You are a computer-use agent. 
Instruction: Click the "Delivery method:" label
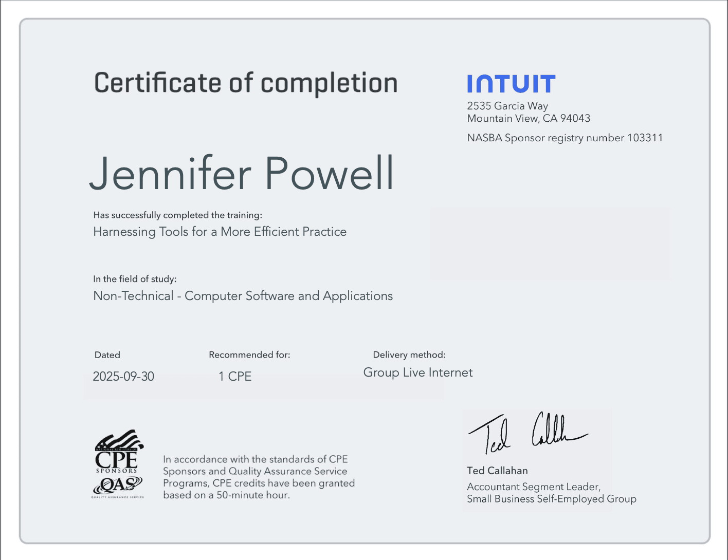click(409, 355)
